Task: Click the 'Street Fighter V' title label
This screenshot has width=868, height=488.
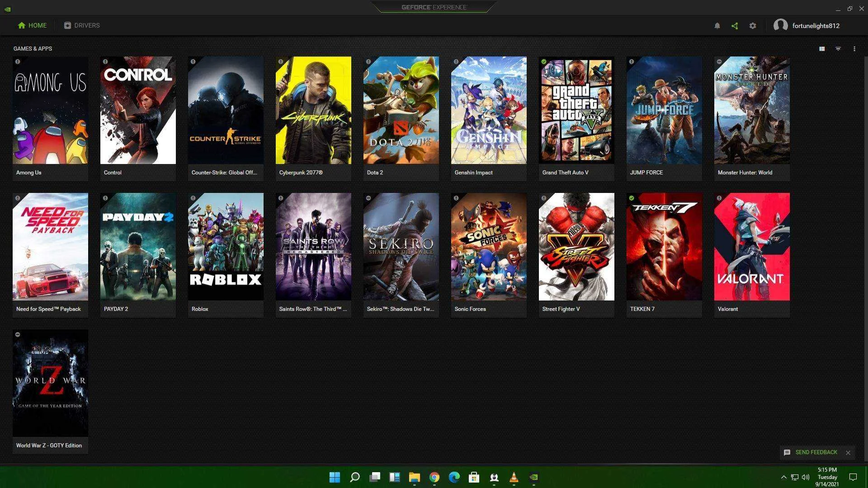Action: pos(561,309)
